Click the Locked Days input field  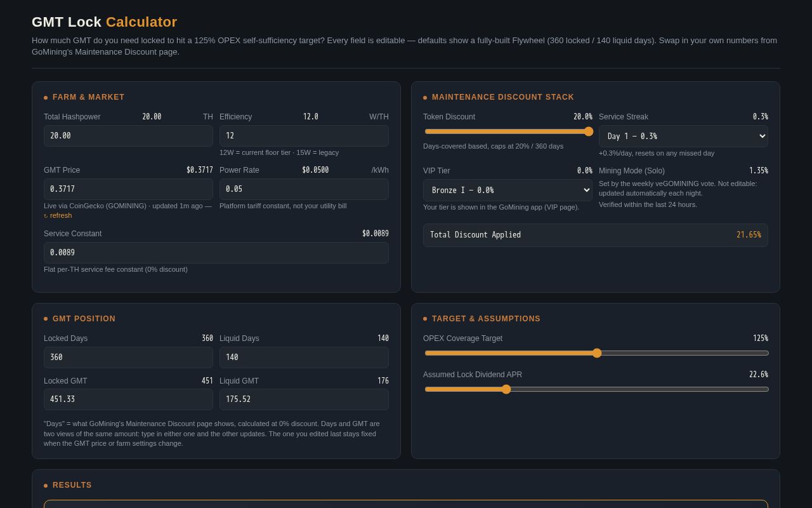(x=128, y=358)
